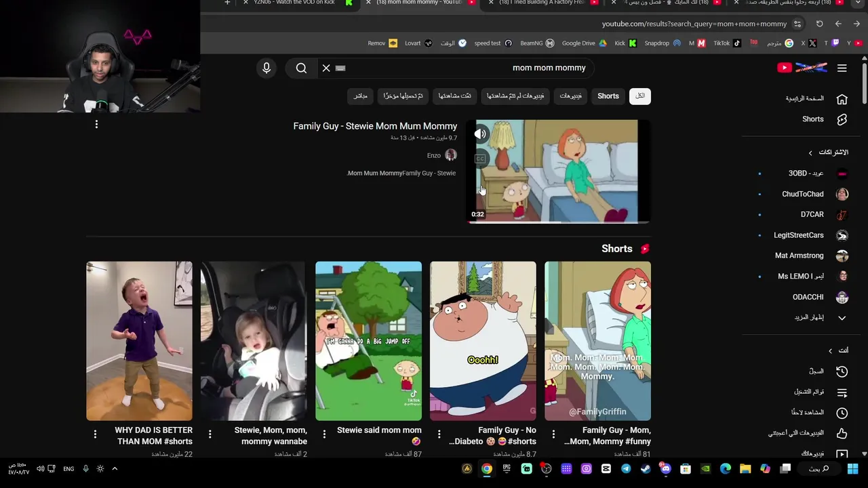Expand the subscriptions section header arrow

[x=810, y=152]
